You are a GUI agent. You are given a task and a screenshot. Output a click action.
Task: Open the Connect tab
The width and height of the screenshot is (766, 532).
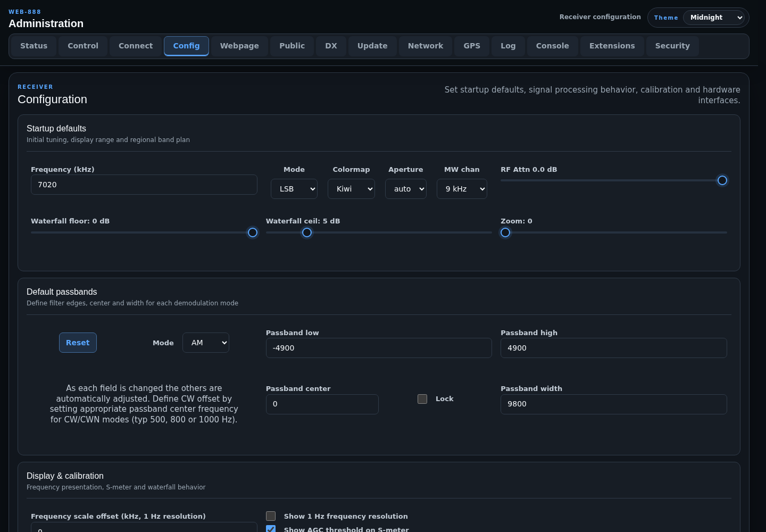click(136, 46)
